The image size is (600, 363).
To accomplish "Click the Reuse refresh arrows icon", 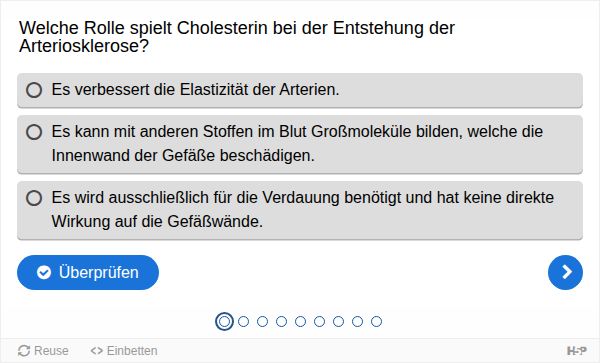I will click(x=24, y=351).
